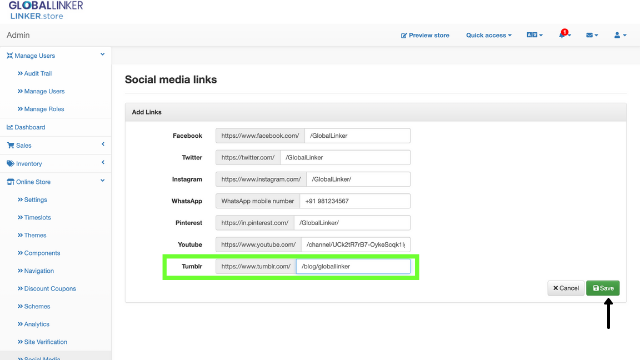Open Navigation in sidebar
The image size is (640, 360).
pos(36,271)
